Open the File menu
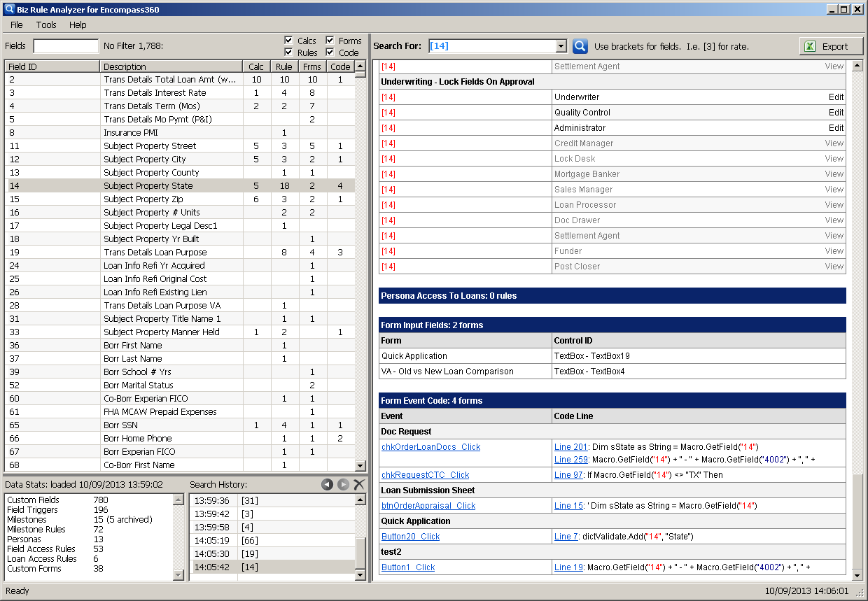Screen dimensions: 868x601 pyautogui.click(x=16, y=24)
